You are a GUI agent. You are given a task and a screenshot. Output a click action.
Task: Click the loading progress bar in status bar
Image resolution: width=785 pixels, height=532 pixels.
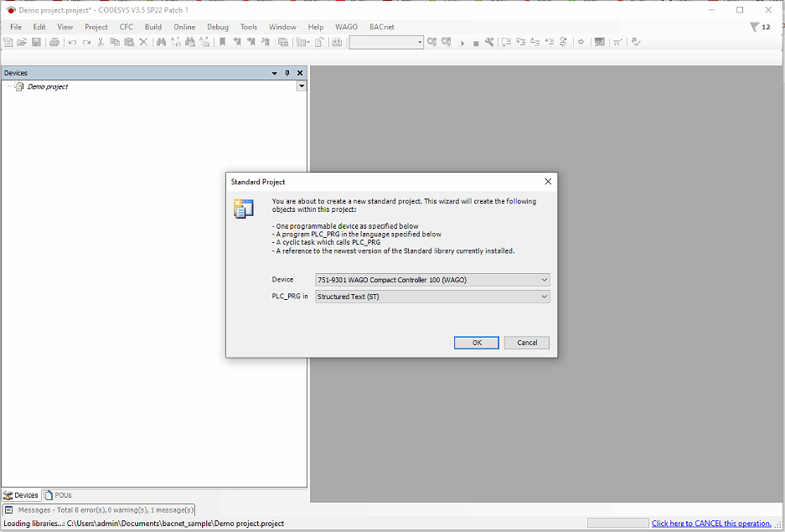[x=617, y=524]
